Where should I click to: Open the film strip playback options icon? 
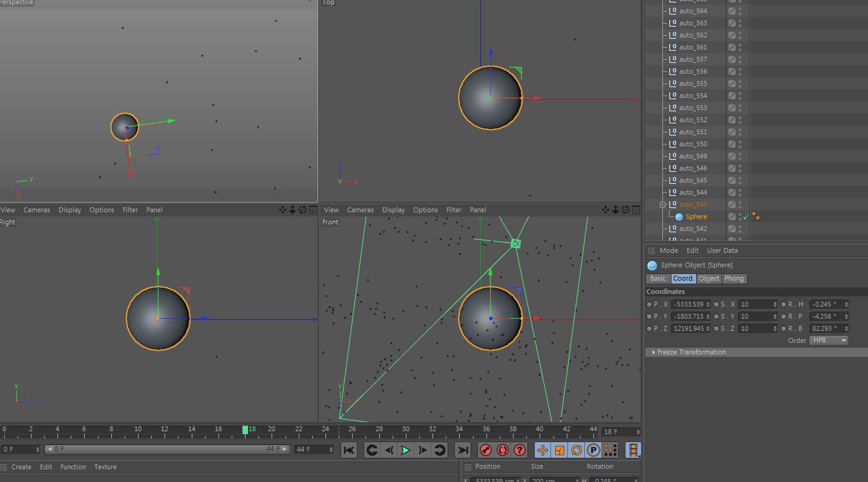click(633, 450)
